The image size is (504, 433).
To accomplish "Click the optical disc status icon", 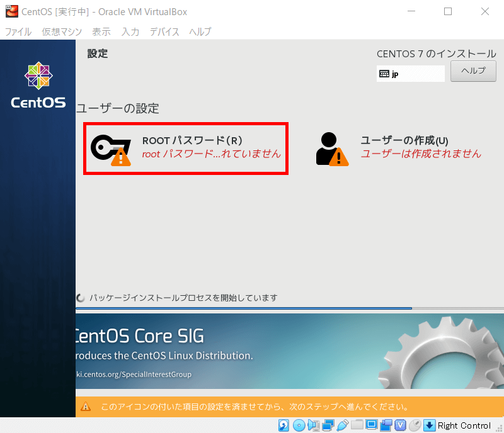I will point(299,425).
